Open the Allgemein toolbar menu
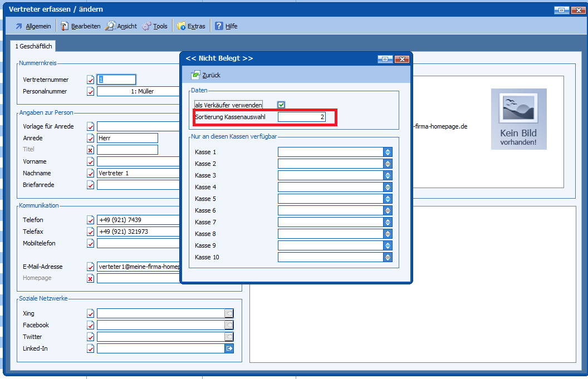Viewport: 588px width, 379px height. tap(33, 26)
